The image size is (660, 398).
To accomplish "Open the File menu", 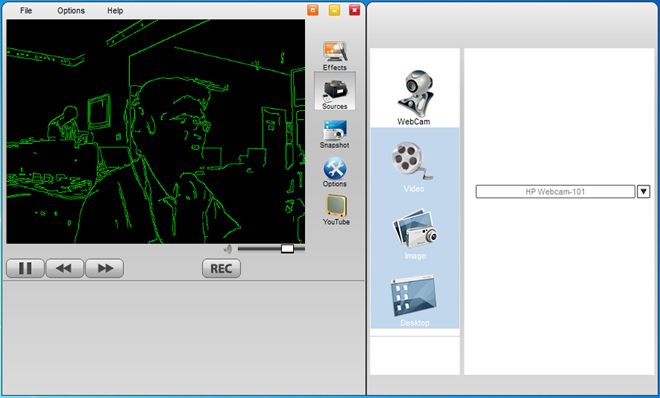I will (26, 11).
